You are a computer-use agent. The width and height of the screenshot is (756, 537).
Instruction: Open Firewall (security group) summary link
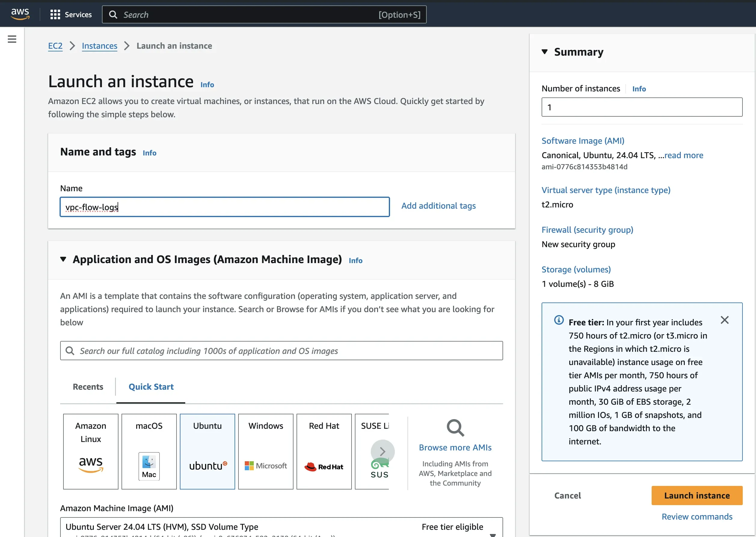[587, 230]
